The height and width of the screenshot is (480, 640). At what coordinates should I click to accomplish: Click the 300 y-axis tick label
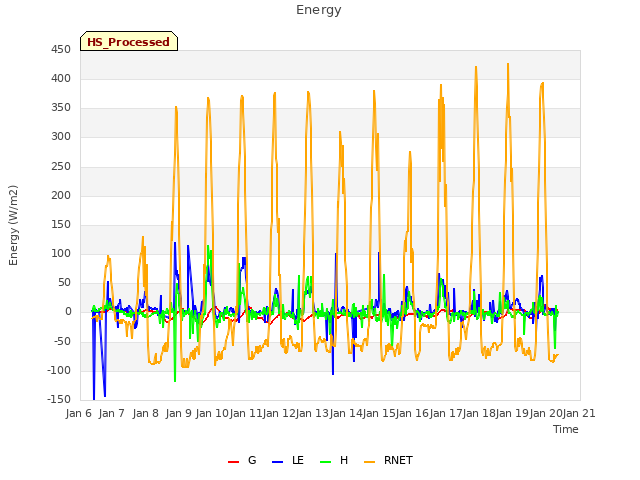point(61,137)
